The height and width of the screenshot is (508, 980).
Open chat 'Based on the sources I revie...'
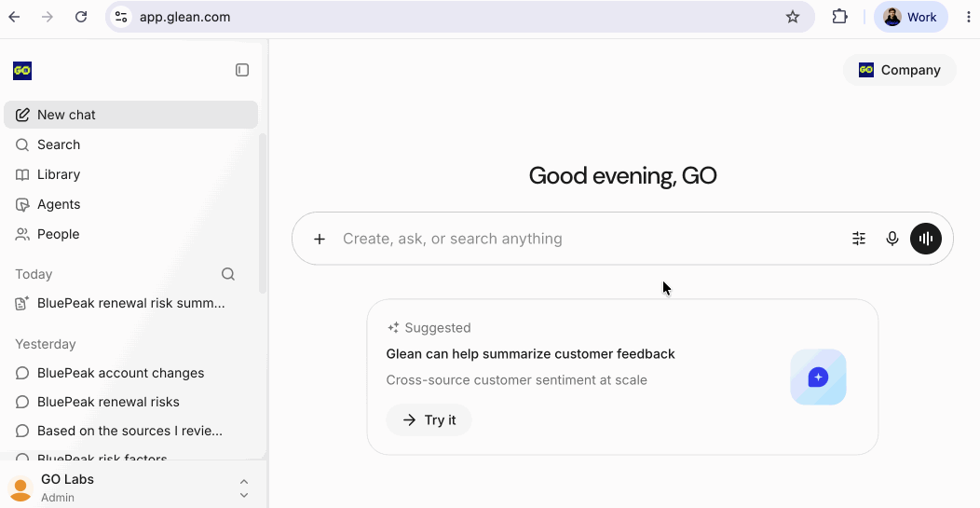point(130,431)
